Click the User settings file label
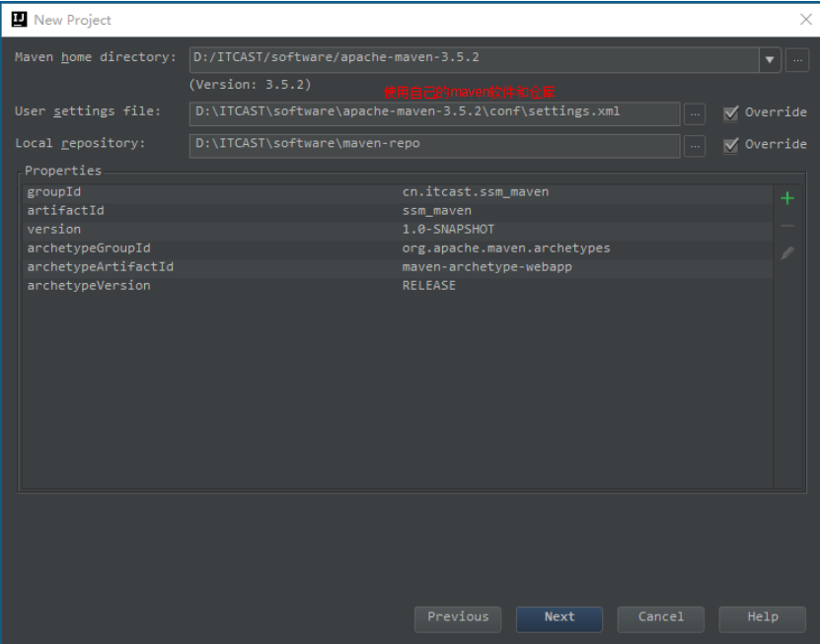Image resolution: width=820 pixels, height=644 pixels. 88,111
